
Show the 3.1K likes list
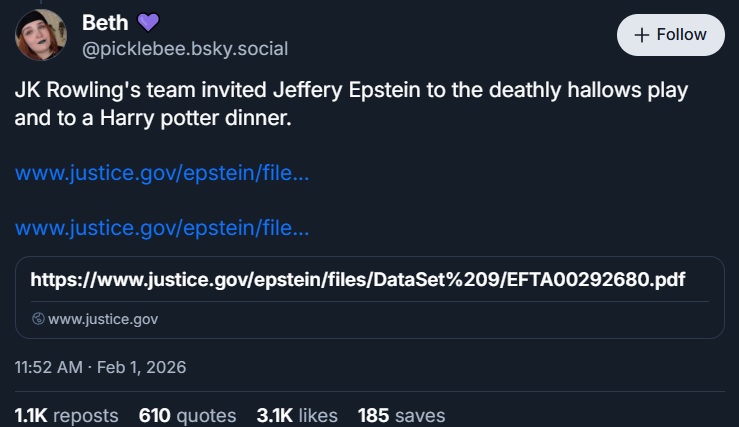click(297, 414)
